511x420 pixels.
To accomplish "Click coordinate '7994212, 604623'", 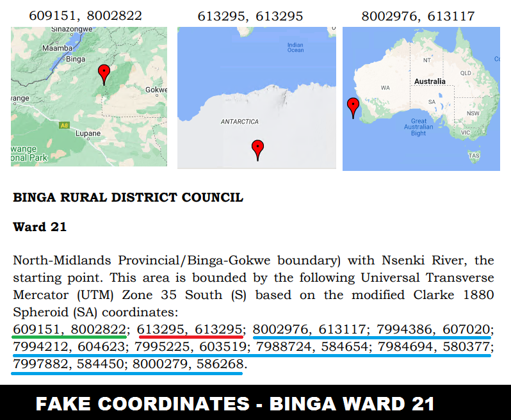I will click(x=69, y=346).
